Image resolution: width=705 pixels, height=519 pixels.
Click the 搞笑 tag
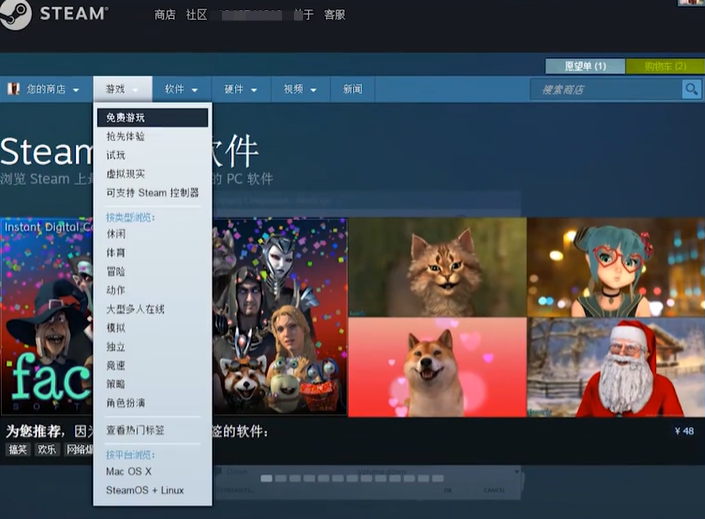point(18,449)
